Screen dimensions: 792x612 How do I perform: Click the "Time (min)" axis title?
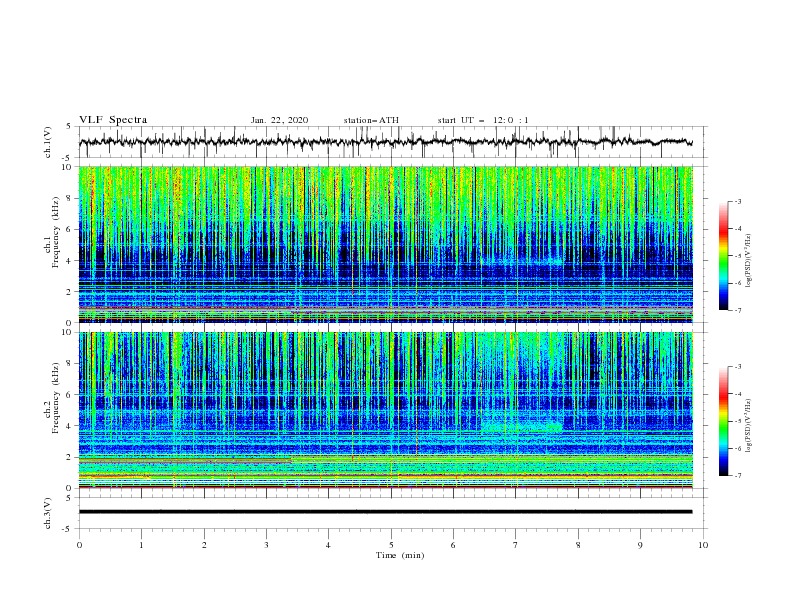click(x=400, y=555)
